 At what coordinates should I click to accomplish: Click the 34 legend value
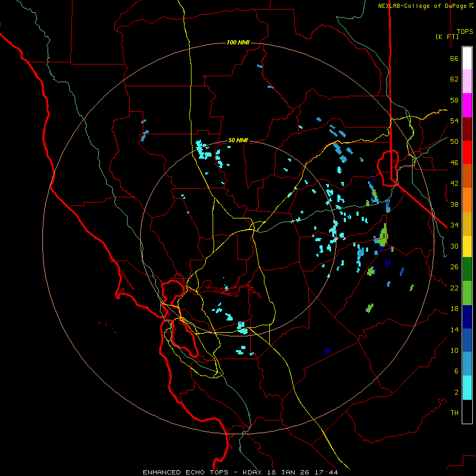(454, 225)
